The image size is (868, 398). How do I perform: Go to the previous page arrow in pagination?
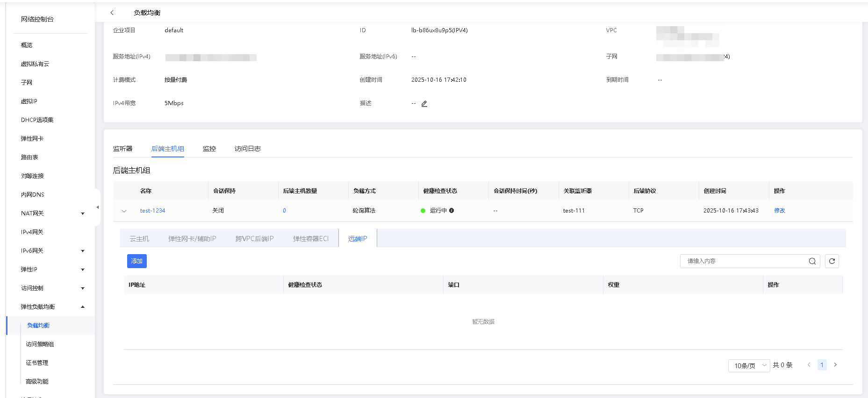[809, 365]
